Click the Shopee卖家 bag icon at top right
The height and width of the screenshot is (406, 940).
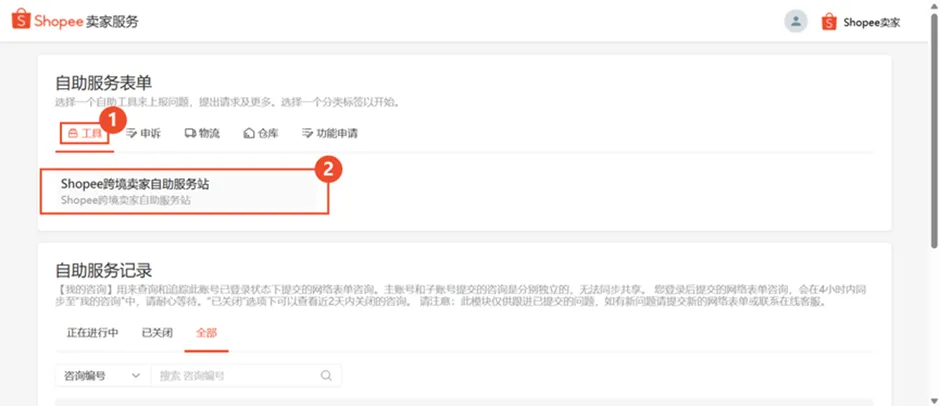(x=828, y=22)
